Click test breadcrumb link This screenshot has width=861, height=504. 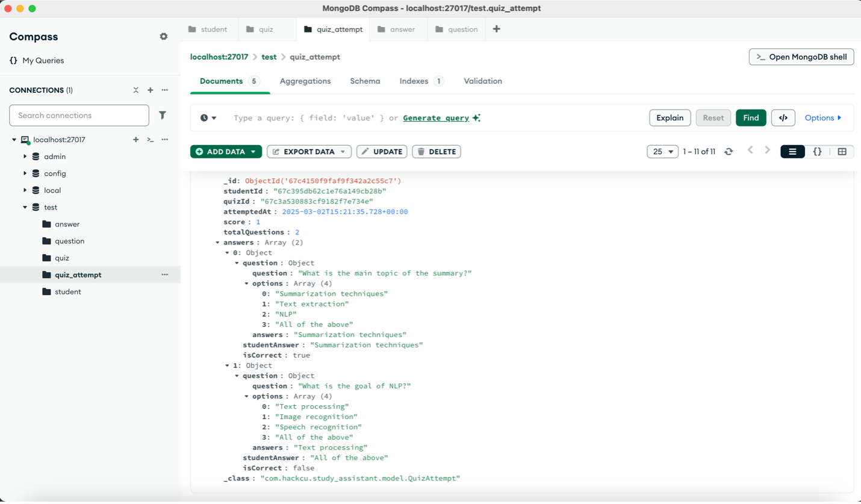(269, 57)
